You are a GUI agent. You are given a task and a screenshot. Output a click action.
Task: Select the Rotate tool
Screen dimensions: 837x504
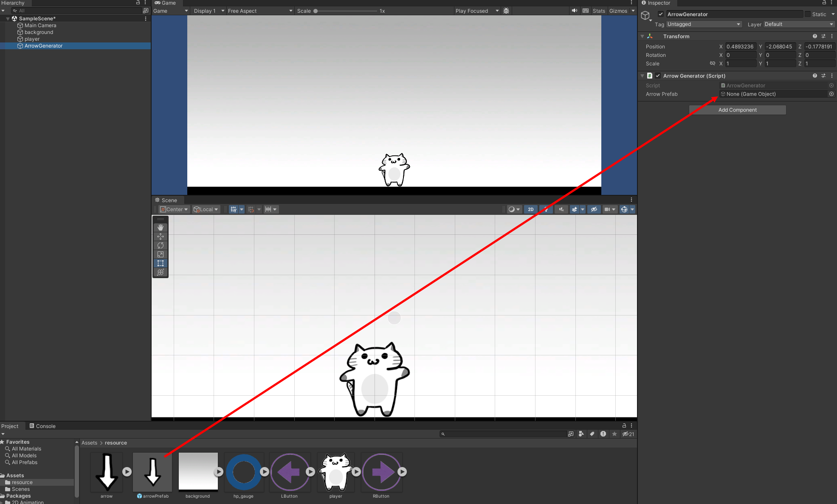point(161,245)
